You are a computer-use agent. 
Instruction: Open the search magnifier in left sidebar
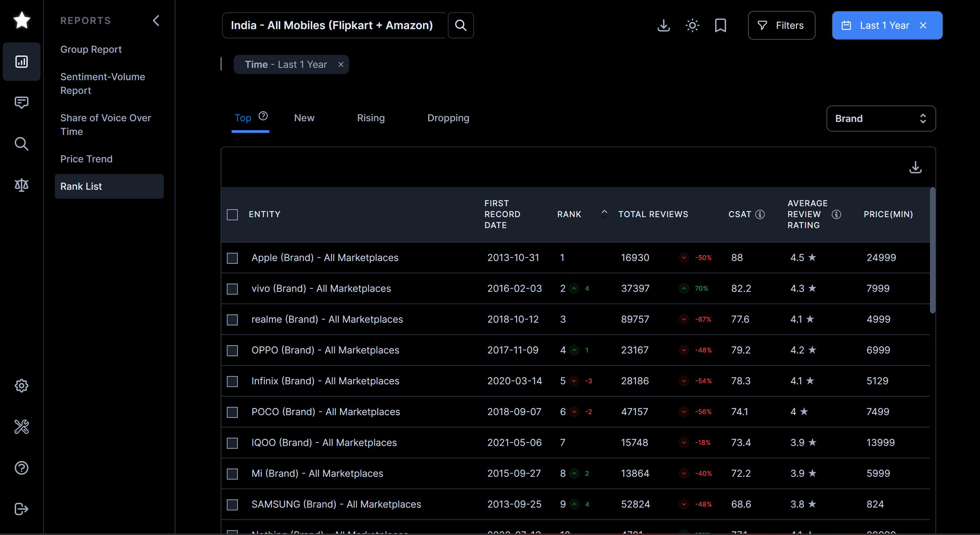(22, 144)
